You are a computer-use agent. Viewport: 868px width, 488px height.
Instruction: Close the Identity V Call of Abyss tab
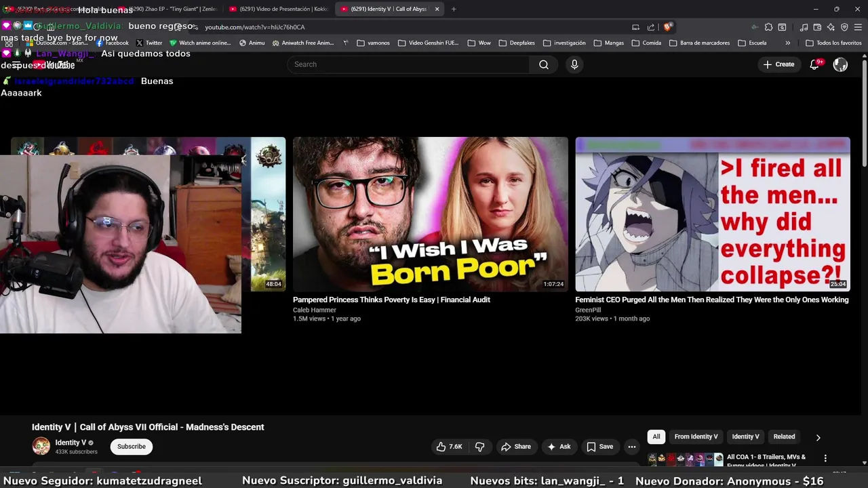coord(437,9)
